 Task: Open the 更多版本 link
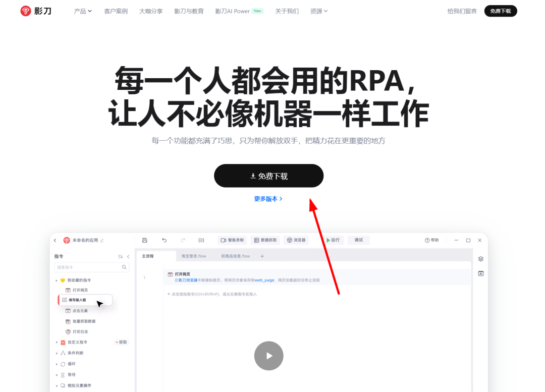(268, 199)
